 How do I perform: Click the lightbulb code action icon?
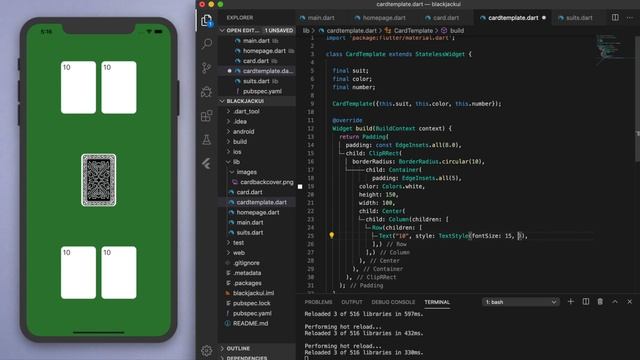point(331,235)
